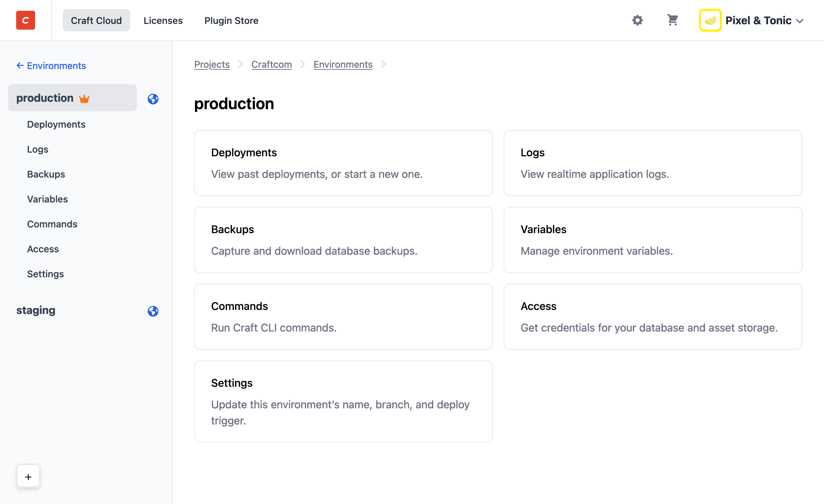Switch to the Craft Cloud tab
This screenshot has width=824, height=504.
coord(96,21)
